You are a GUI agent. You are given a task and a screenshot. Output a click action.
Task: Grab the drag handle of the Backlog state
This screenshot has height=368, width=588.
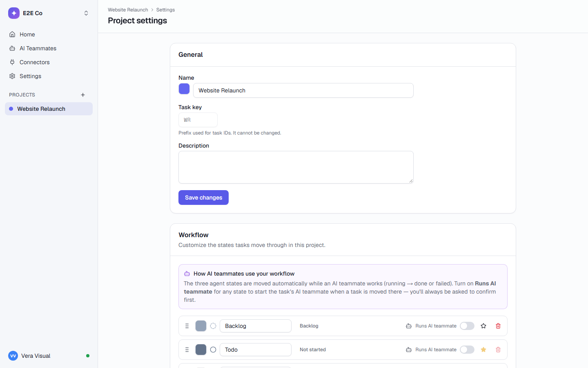187,326
